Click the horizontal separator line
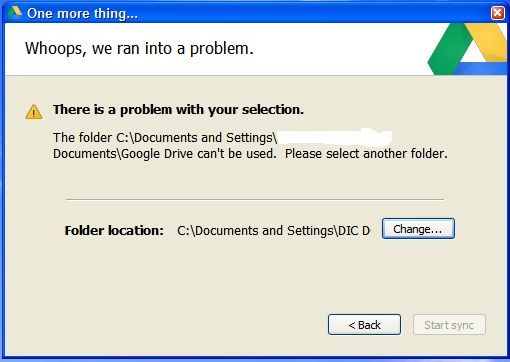 (x=255, y=199)
